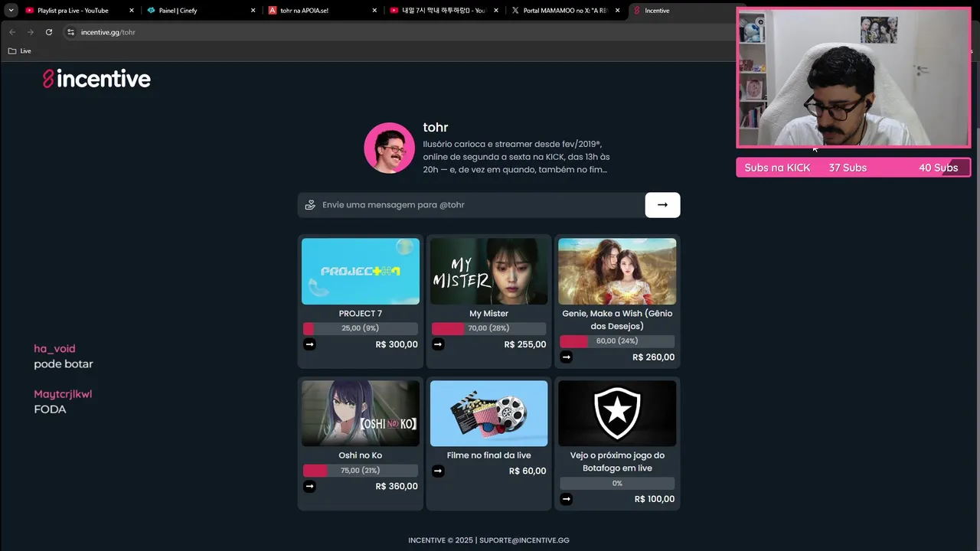This screenshot has height=551, width=980.
Task: Open the My Mister thumbnail
Action: click(488, 271)
